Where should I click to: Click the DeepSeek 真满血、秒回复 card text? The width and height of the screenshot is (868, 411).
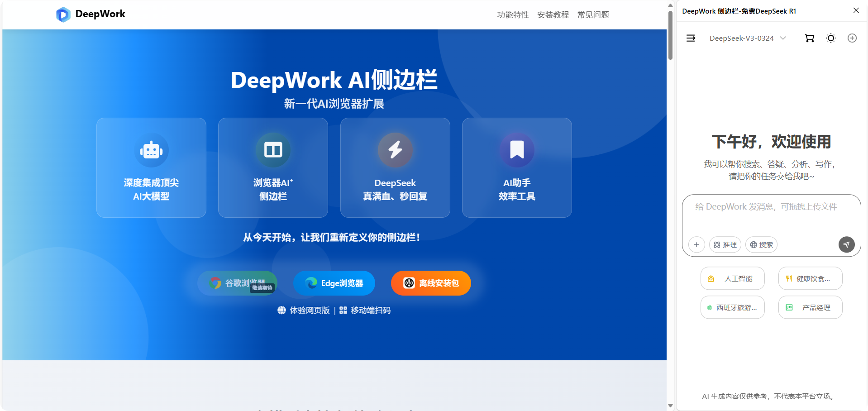395,189
